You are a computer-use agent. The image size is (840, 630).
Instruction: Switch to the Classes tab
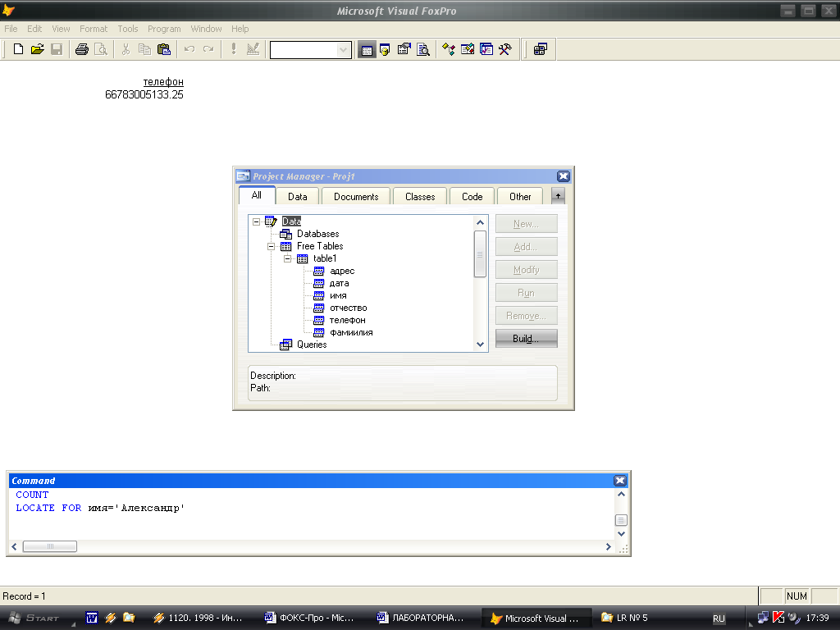[420, 197]
